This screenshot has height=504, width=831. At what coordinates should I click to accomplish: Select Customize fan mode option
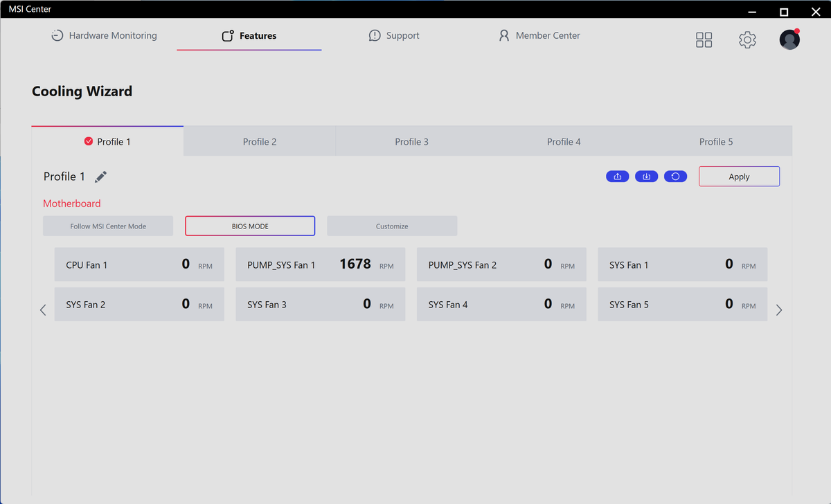click(x=392, y=226)
